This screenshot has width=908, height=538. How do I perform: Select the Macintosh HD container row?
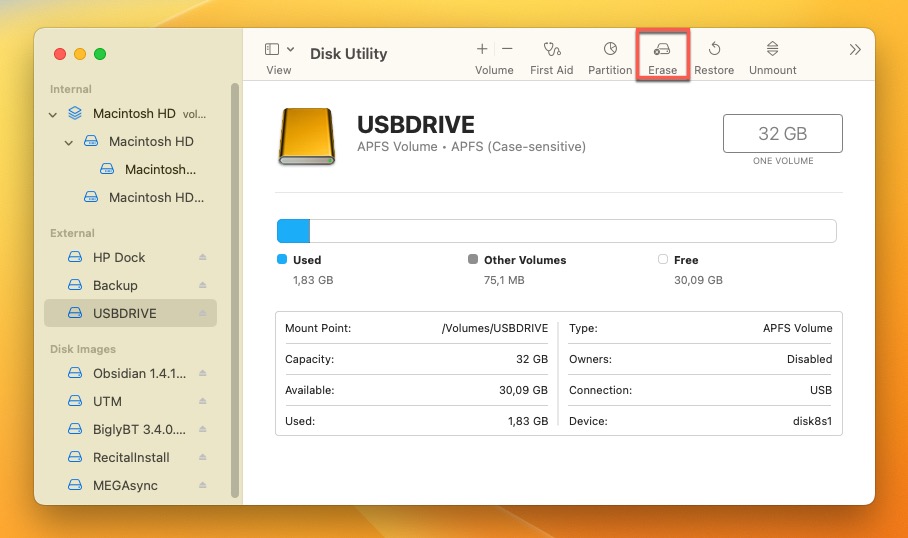pyautogui.click(x=131, y=141)
